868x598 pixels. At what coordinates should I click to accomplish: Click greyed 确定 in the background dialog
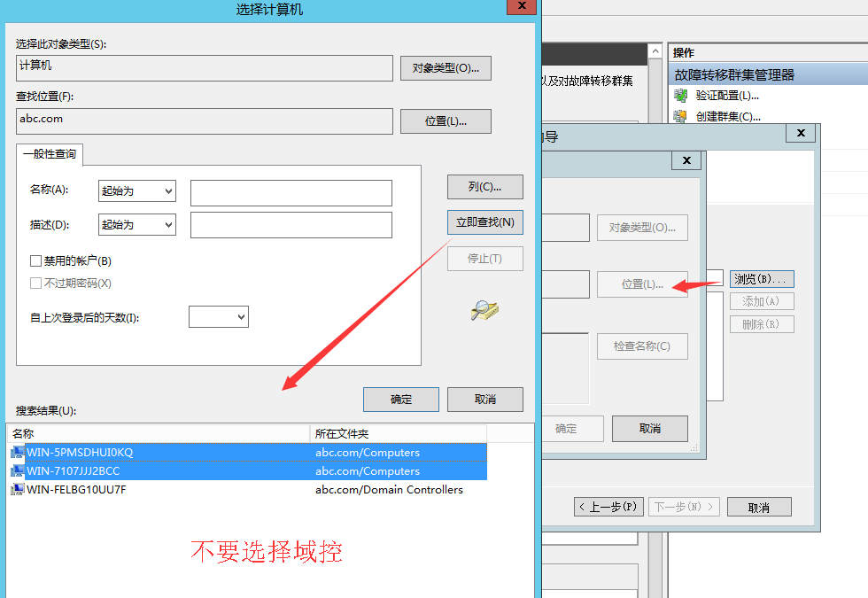tap(570, 429)
